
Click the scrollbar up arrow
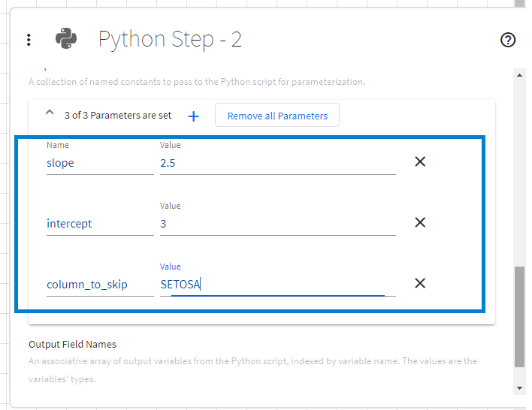pos(519,74)
